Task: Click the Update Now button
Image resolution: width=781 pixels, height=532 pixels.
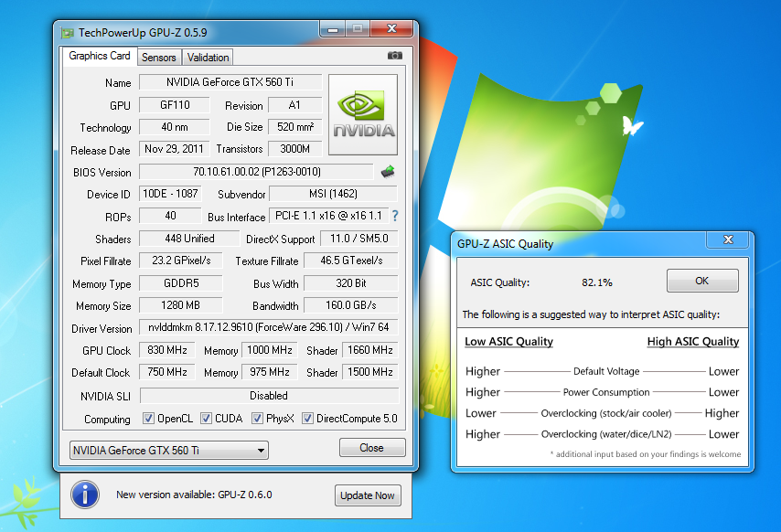Action: 368,495
